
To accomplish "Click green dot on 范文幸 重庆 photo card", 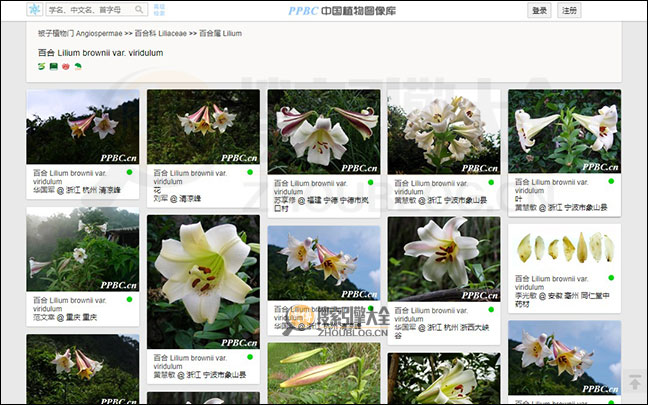I will tap(129, 299).
